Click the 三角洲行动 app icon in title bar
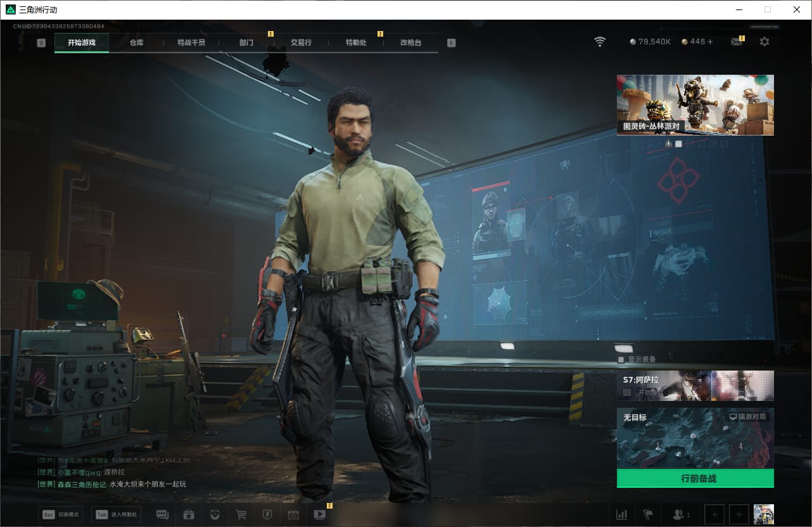Viewport: 812px width, 527px height. 10,10
